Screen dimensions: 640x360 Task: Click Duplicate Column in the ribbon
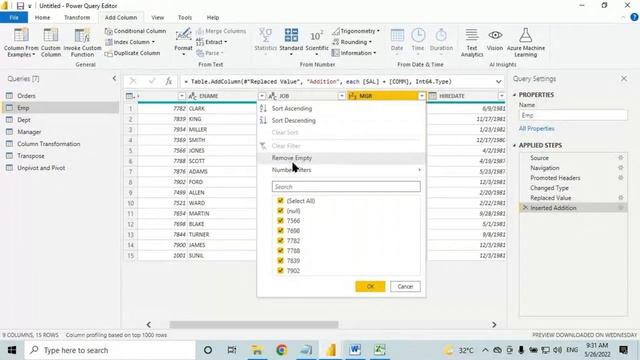coord(132,53)
